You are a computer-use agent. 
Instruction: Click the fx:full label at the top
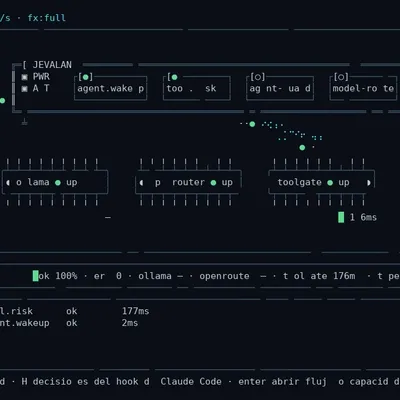tap(47, 18)
